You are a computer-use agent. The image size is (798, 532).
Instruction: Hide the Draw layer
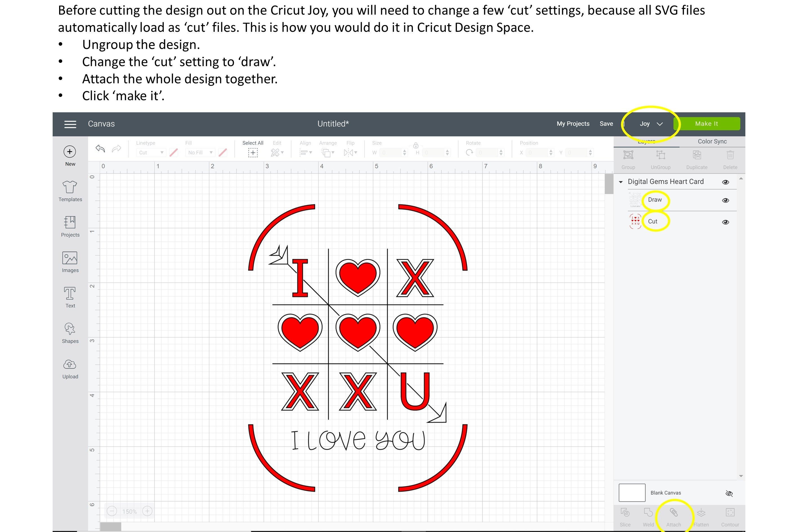(726, 200)
